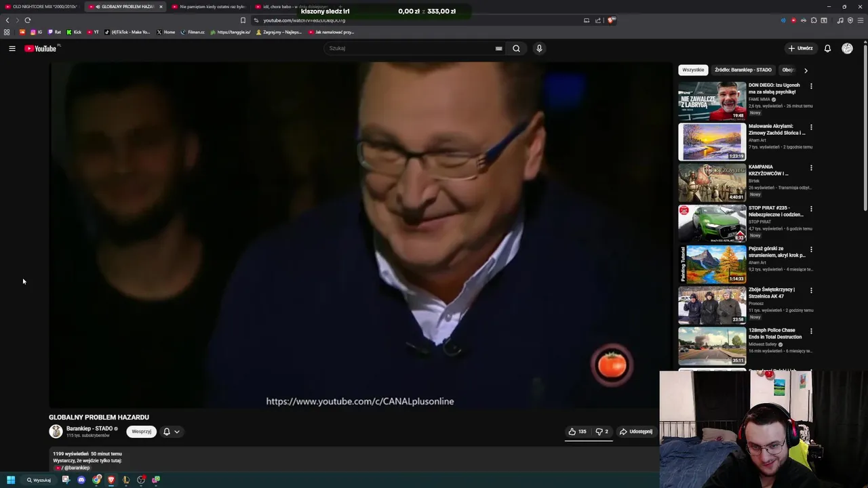Open the 128mph Police Chase thumbnail
Screen dimensions: 868x488
click(x=712, y=346)
